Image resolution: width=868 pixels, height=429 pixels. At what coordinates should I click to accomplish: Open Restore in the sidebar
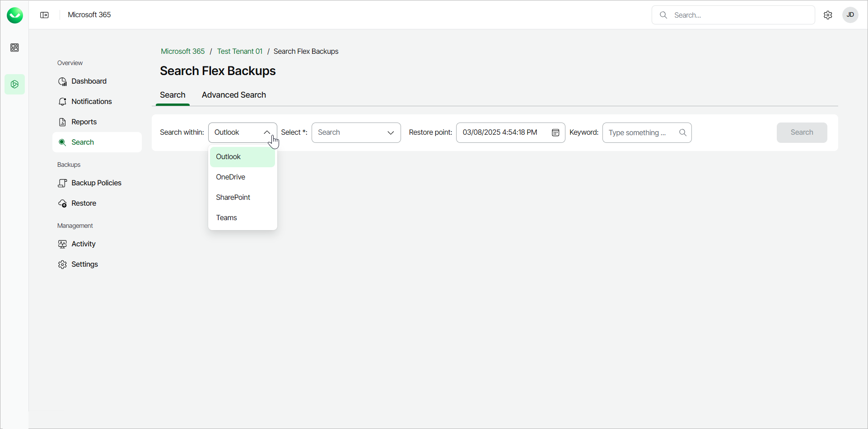coord(97,203)
